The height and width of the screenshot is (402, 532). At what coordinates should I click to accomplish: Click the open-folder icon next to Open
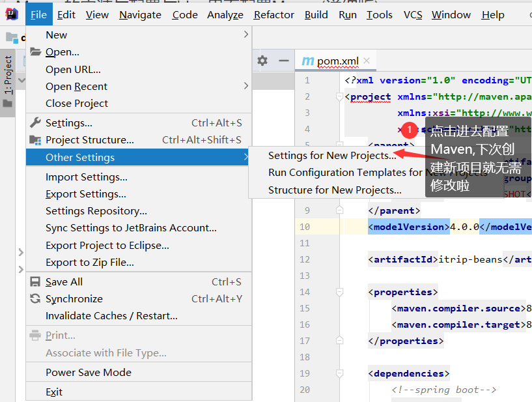coord(35,52)
